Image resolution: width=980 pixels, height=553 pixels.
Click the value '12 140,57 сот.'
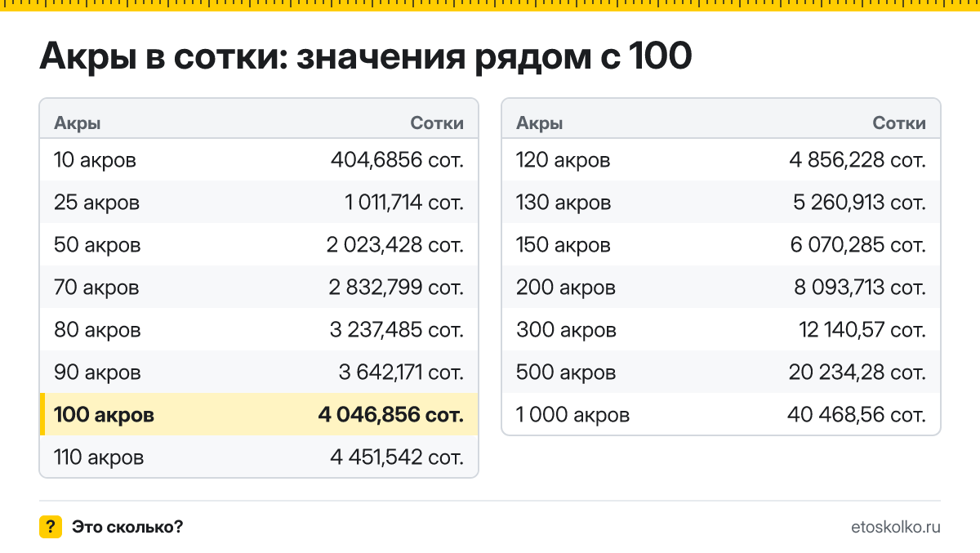coord(862,329)
